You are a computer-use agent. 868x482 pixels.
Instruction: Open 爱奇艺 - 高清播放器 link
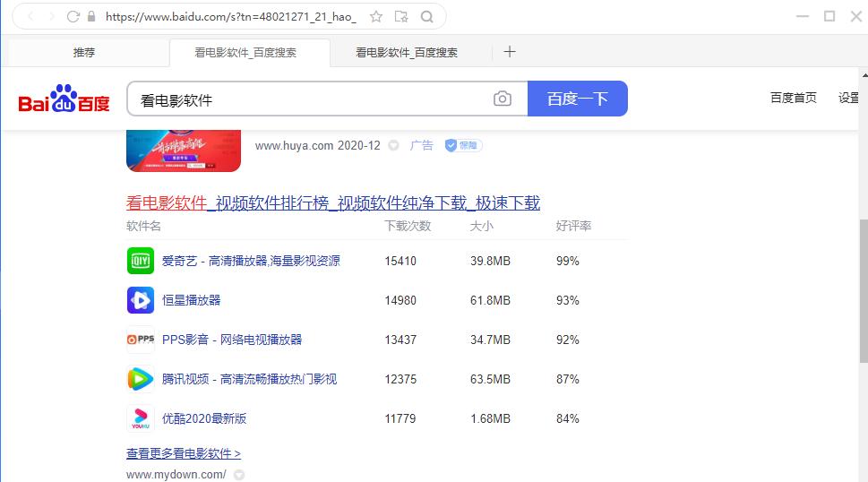click(251, 261)
